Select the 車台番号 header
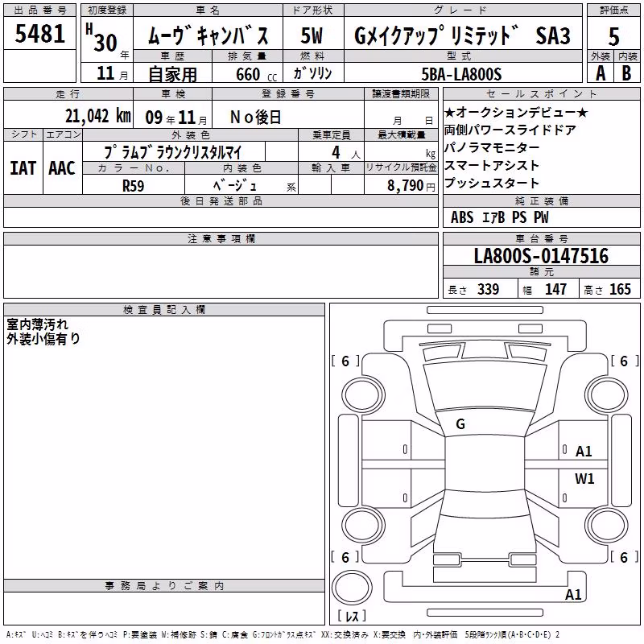Image resolution: width=644 pixels, height=644 pixels. 541,238
